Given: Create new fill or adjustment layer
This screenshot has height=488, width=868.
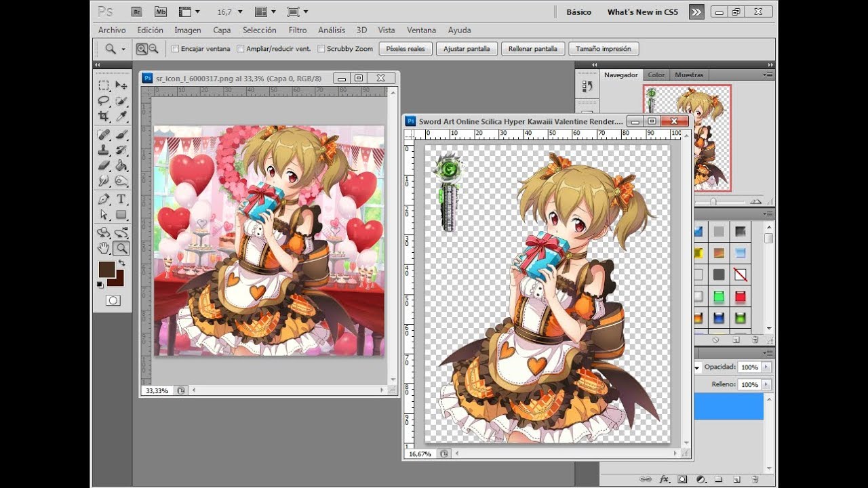Looking at the screenshot, I should [x=701, y=479].
